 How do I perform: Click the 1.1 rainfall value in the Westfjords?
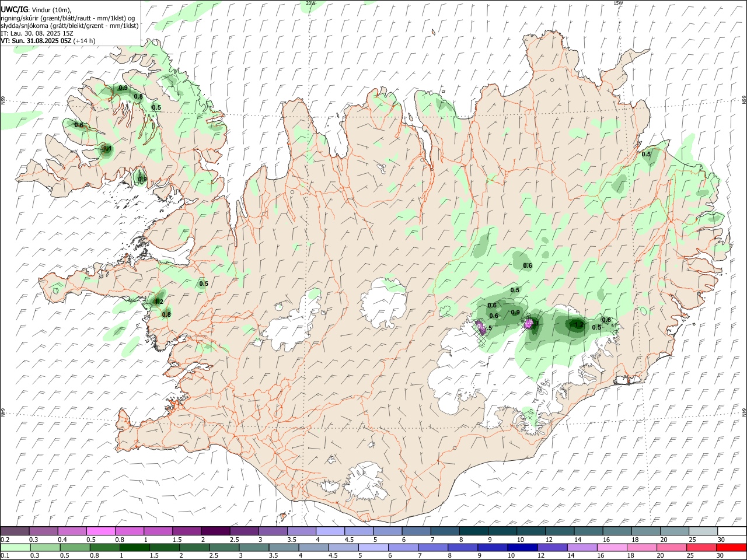tap(107, 149)
